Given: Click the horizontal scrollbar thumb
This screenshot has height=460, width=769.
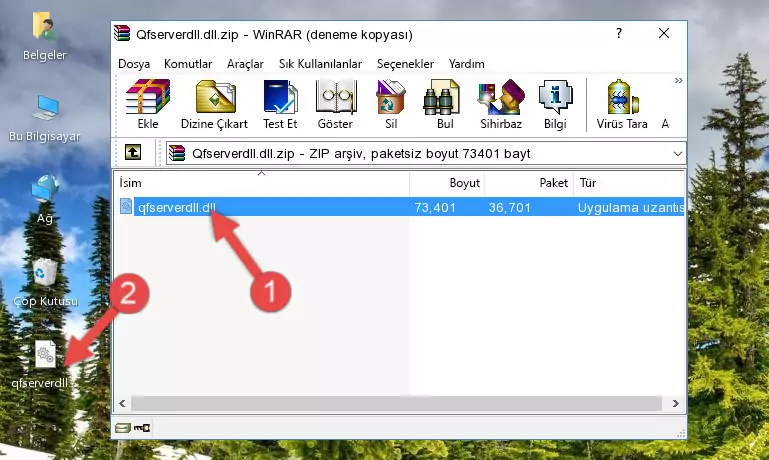Looking at the screenshot, I should pos(396,403).
